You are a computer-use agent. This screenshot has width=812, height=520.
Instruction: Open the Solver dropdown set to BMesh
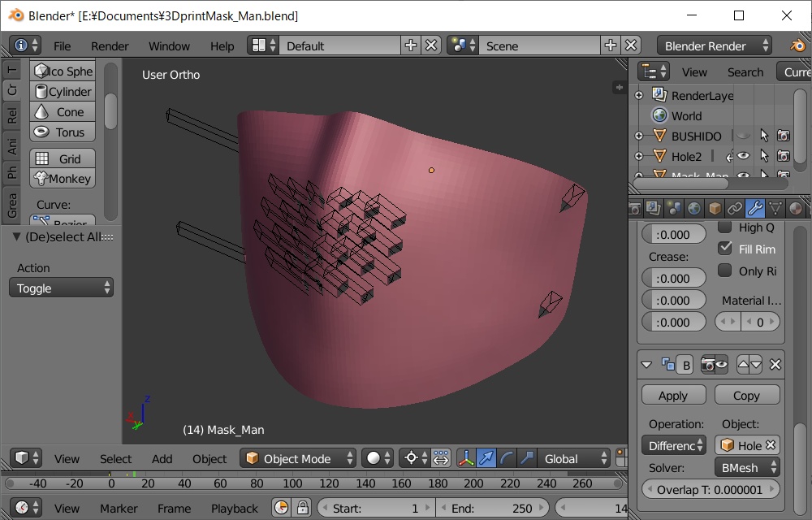coord(745,467)
